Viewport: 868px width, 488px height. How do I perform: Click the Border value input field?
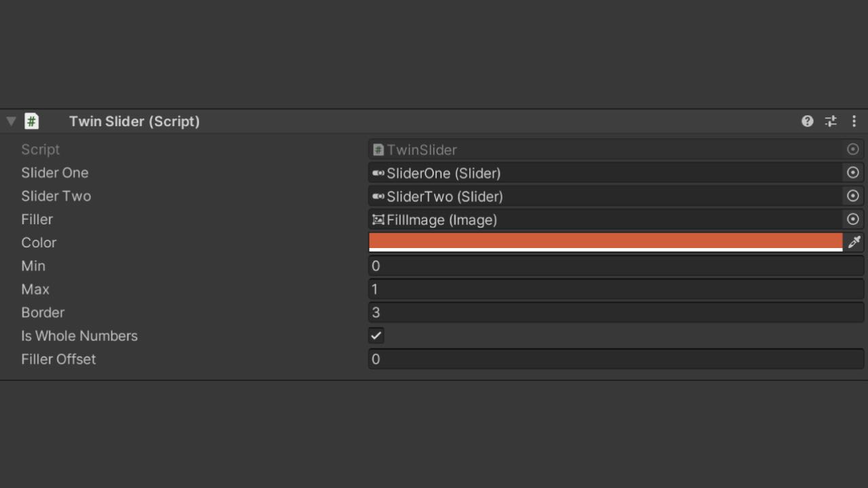coord(615,312)
